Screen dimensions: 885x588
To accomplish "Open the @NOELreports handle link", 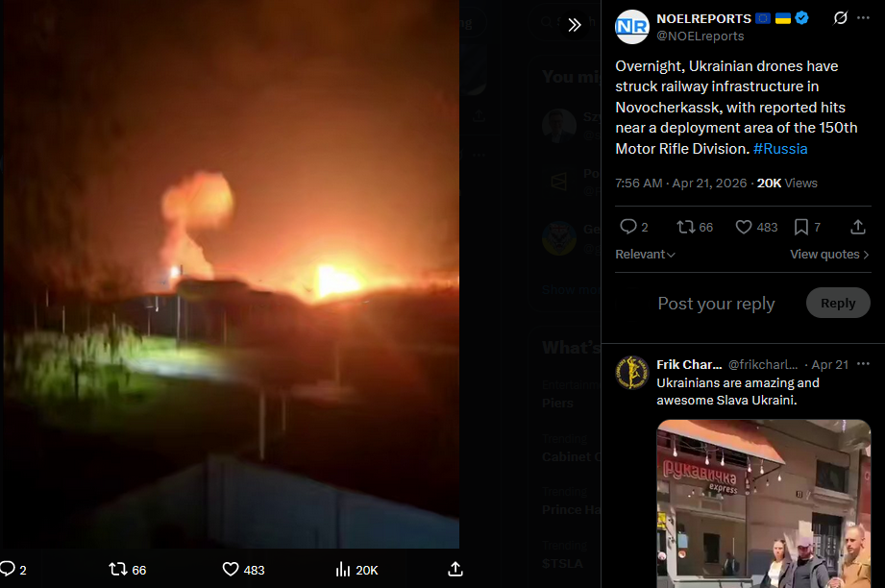I will pyautogui.click(x=700, y=37).
